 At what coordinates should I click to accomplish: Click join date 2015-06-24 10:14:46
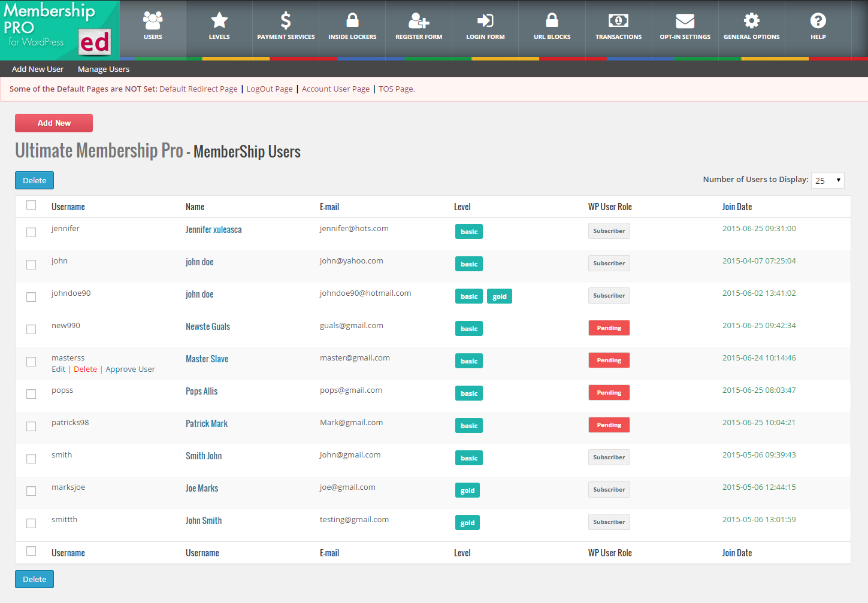(759, 358)
